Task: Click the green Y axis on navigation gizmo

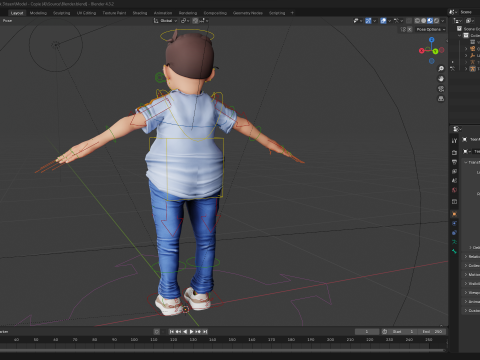Action: (435, 51)
